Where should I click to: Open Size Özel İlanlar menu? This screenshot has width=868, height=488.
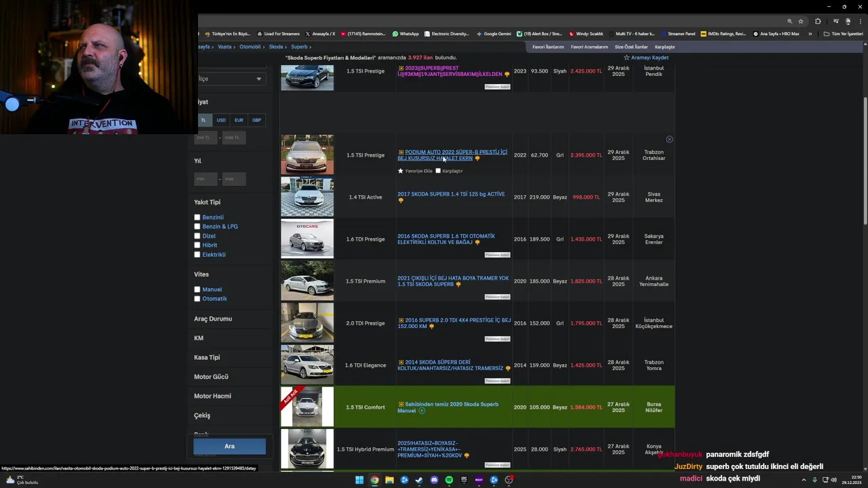631,47
